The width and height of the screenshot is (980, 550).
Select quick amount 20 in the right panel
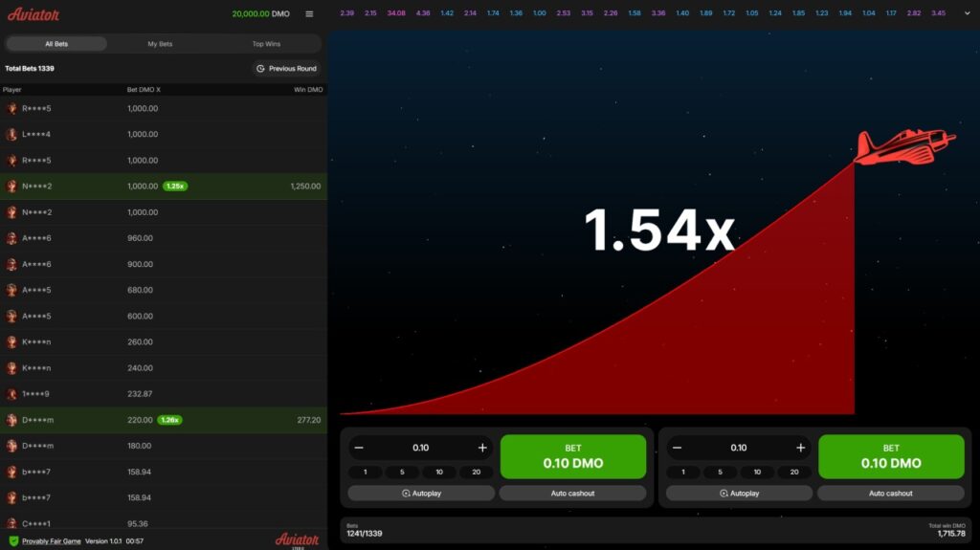pyautogui.click(x=793, y=472)
